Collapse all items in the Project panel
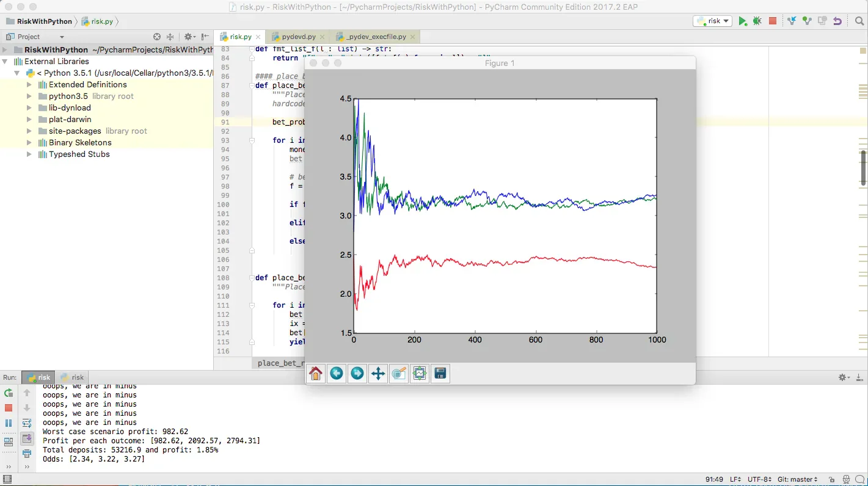868x486 pixels. [x=170, y=37]
